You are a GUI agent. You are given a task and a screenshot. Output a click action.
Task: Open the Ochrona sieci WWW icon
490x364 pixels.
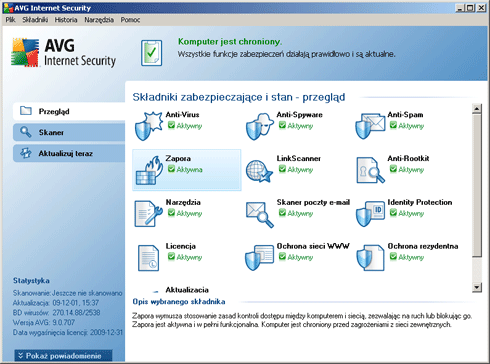(259, 257)
